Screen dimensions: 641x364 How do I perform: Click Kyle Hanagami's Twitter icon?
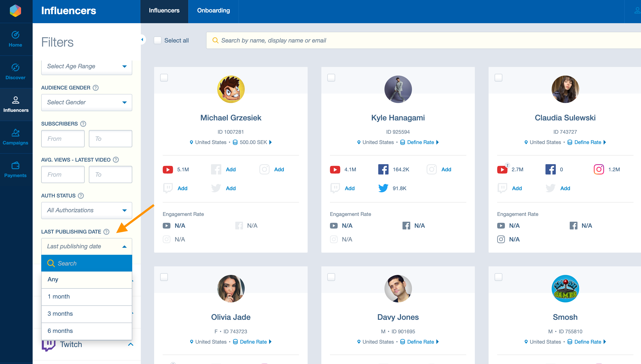[383, 188]
